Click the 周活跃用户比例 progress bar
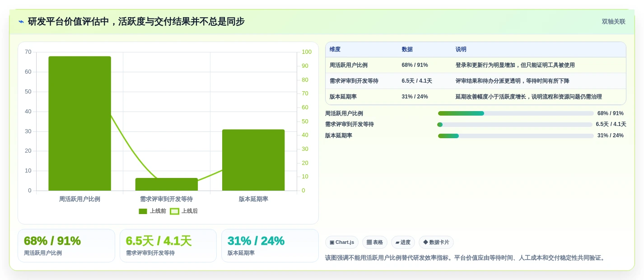The image size is (644, 280). point(516,113)
